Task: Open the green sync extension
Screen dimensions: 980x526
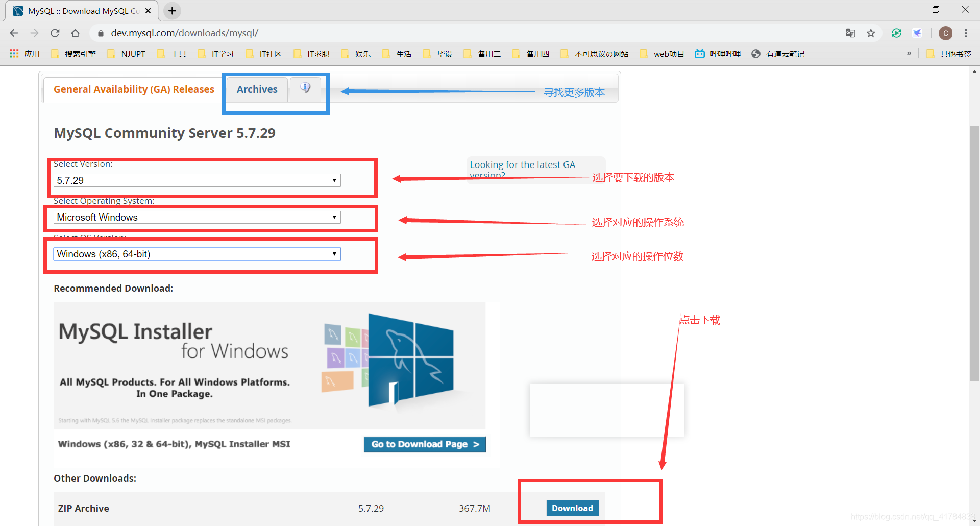Action: point(896,33)
